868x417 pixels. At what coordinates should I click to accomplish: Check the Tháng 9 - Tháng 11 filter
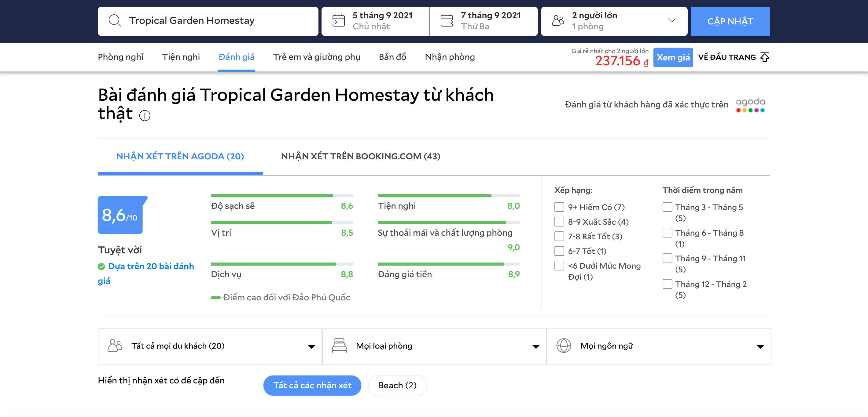coord(668,259)
